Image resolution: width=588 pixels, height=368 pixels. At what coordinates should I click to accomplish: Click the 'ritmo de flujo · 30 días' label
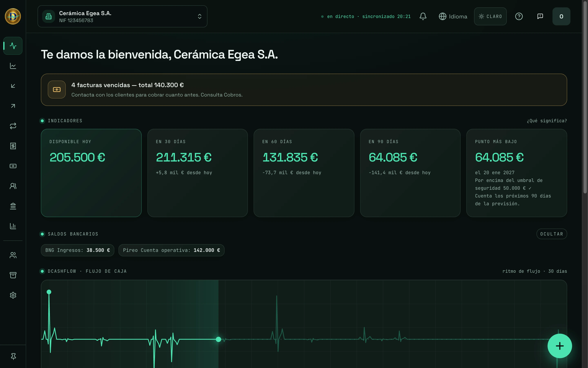coord(535,271)
